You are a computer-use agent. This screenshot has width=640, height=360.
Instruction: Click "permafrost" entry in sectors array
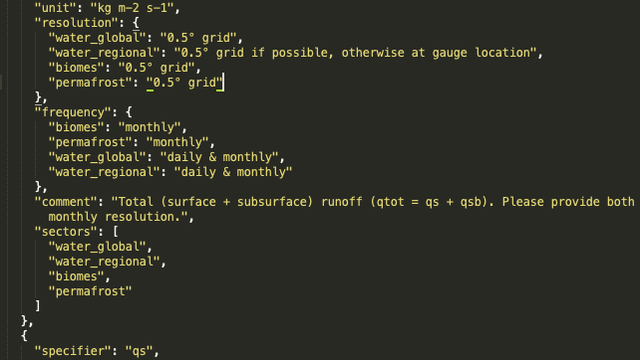point(90,291)
